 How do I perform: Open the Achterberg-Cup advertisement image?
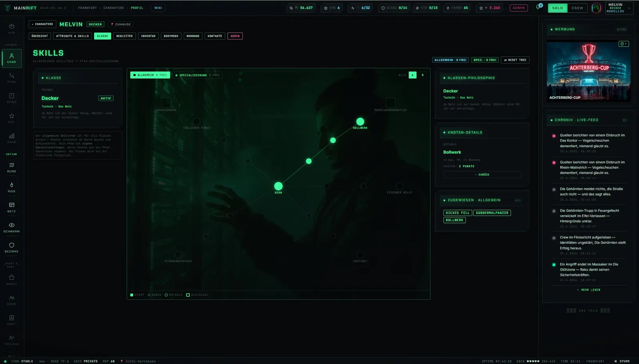(589, 70)
